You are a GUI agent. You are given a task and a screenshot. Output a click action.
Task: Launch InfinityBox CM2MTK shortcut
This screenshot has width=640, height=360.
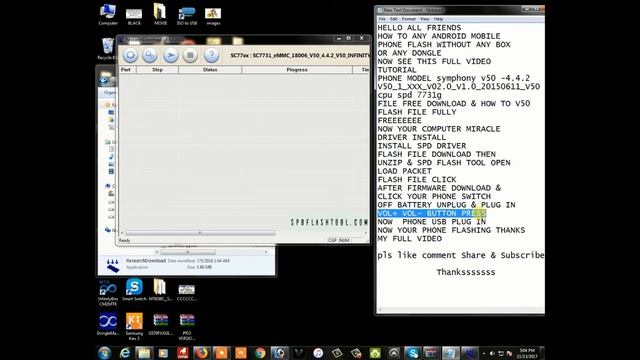[108, 293]
